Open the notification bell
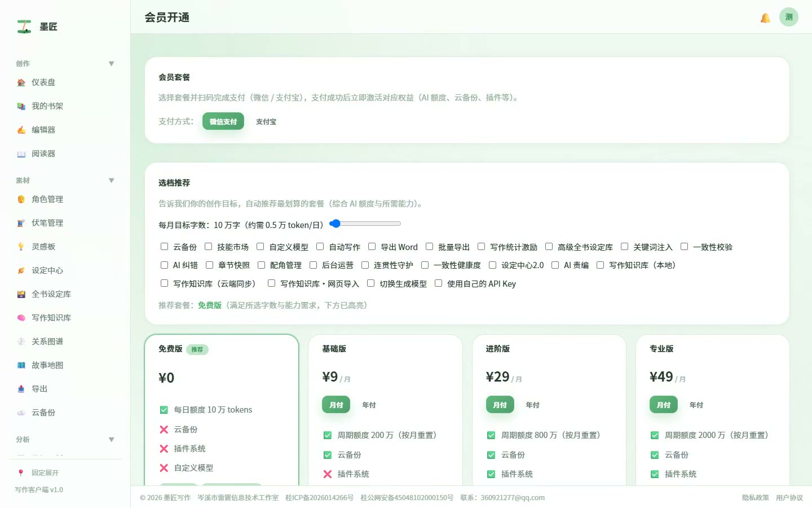The height and width of the screenshot is (508, 812). click(x=765, y=18)
